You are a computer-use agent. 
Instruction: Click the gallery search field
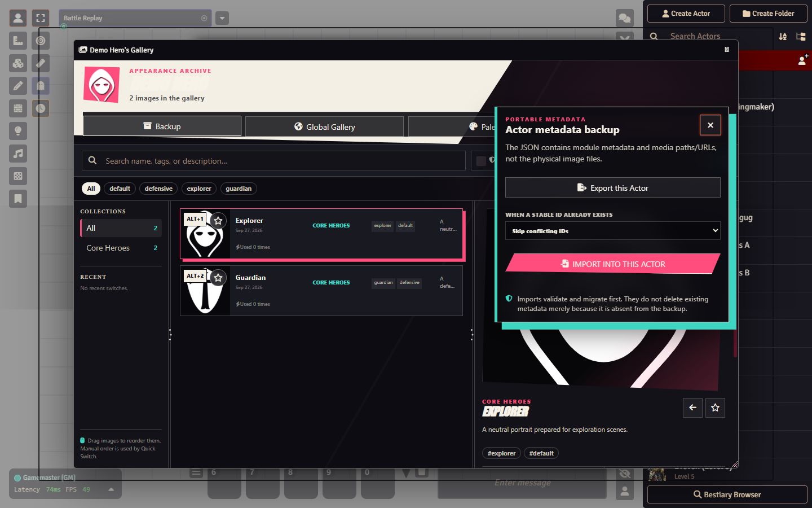click(x=273, y=161)
